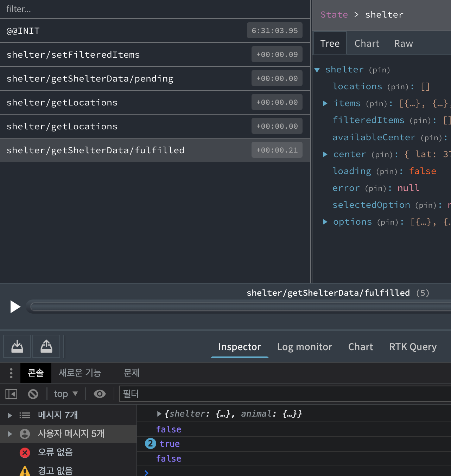Click the eye live expression icon
This screenshot has width=451, height=476.
[100, 394]
